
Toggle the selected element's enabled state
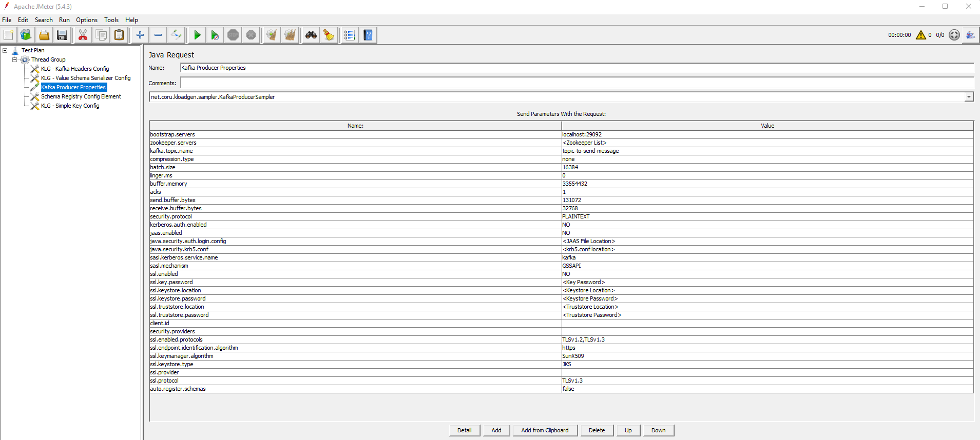176,35
